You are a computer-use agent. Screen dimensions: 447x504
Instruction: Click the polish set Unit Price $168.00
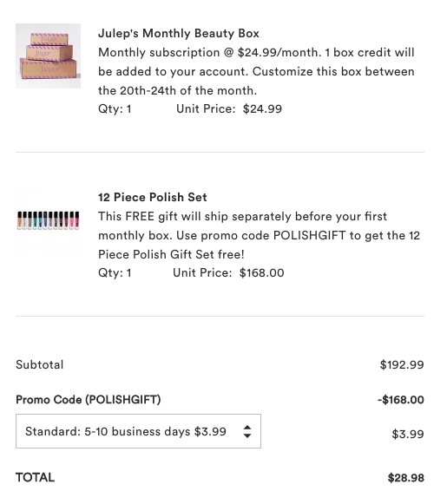click(x=228, y=272)
